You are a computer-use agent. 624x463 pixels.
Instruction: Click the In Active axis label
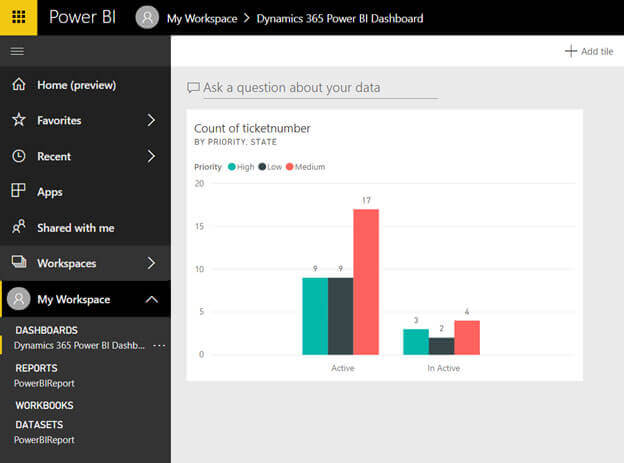[x=444, y=368]
